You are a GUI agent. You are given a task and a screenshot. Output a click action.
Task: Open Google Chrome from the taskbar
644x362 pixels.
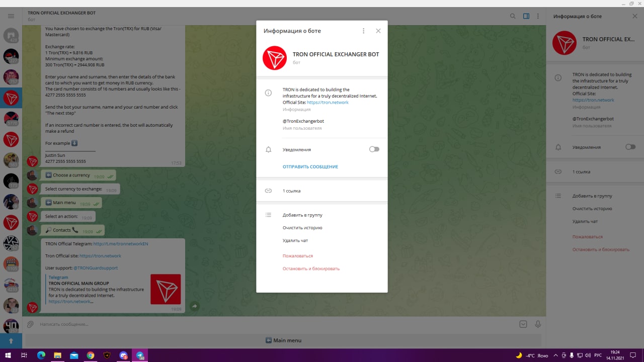(90, 355)
